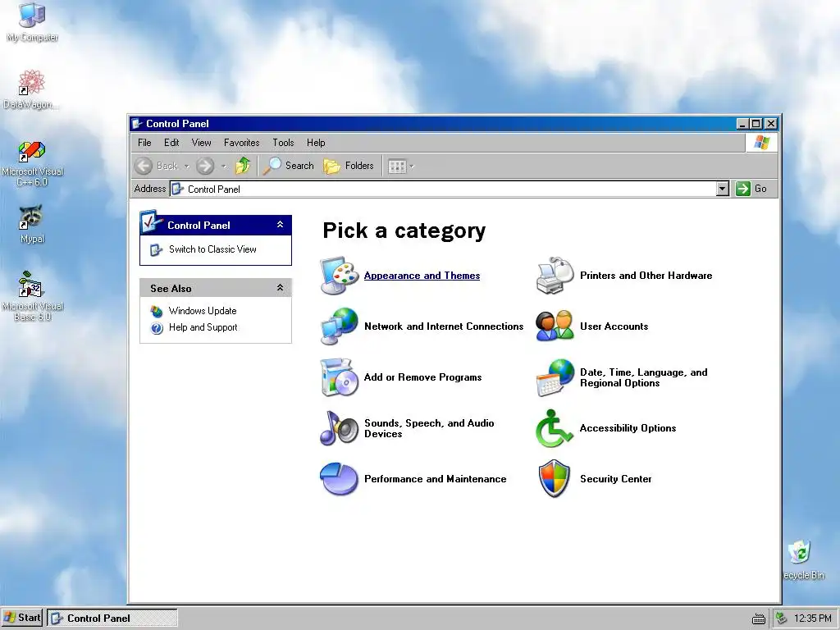Image resolution: width=840 pixels, height=630 pixels.
Task: Click Appearance and Themes link text
Action: click(x=422, y=276)
